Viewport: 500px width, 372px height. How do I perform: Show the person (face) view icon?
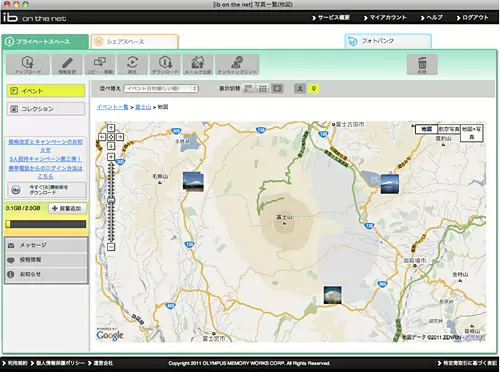(300, 88)
